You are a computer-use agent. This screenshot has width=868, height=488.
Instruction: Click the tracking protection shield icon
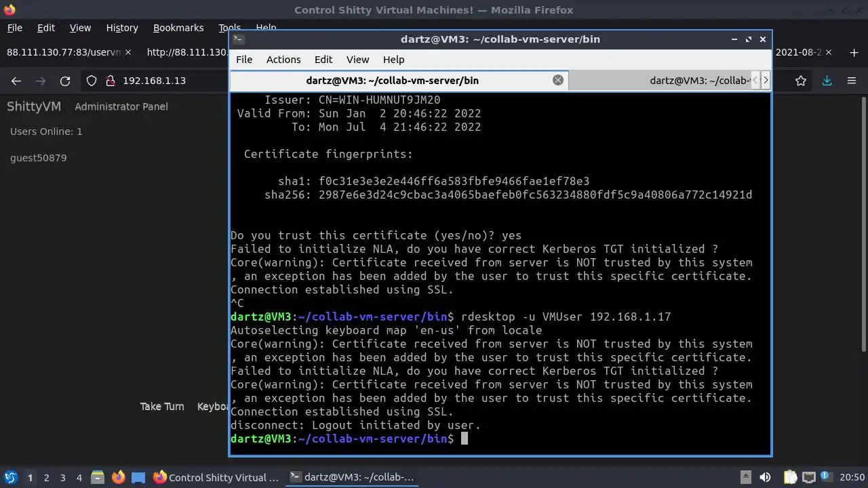pos(92,81)
